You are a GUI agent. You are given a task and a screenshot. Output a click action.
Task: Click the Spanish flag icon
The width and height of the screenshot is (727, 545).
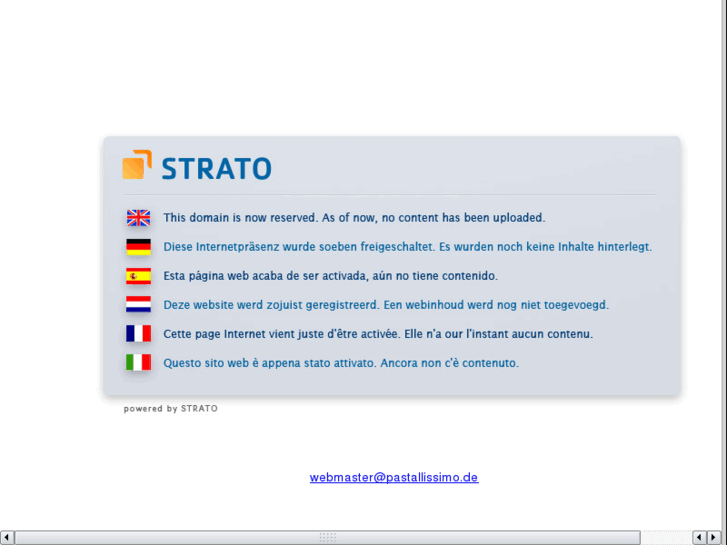(x=139, y=276)
